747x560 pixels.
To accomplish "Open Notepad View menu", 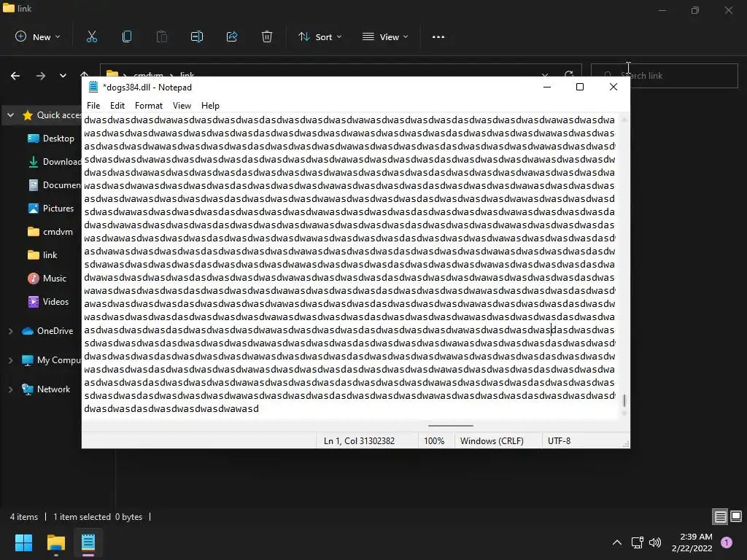I will click(182, 106).
